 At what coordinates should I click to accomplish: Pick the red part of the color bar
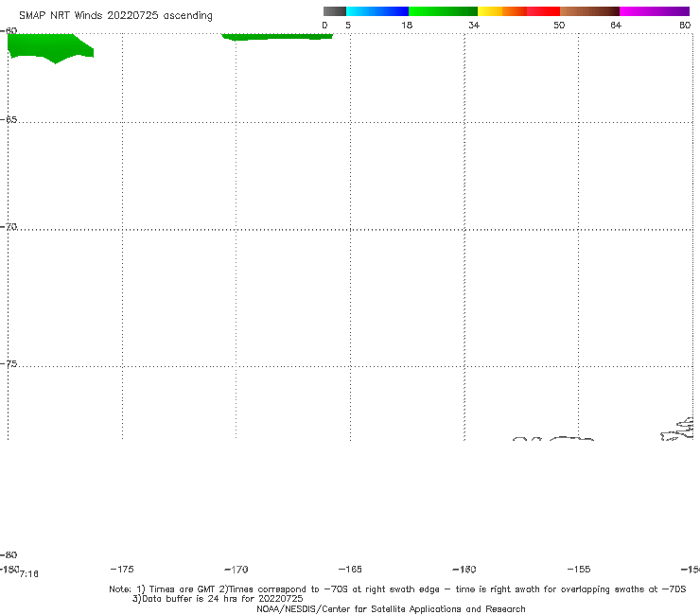[543, 11]
